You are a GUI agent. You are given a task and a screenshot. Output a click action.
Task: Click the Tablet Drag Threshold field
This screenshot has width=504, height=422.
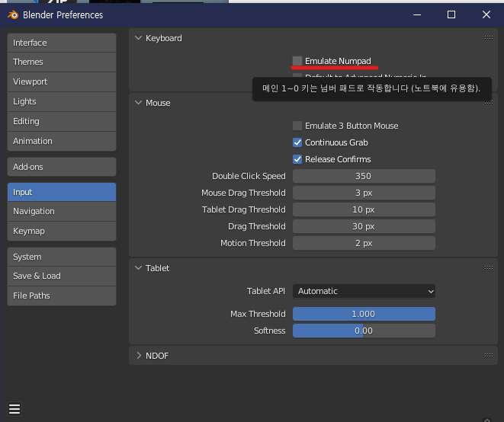click(364, 209)
